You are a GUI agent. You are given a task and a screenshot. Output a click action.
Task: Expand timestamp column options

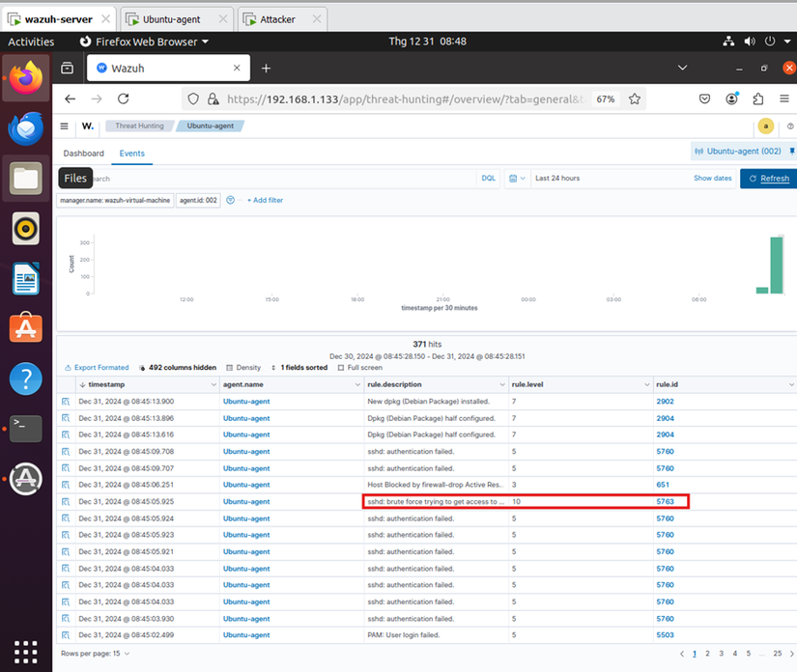click(213, 384)
